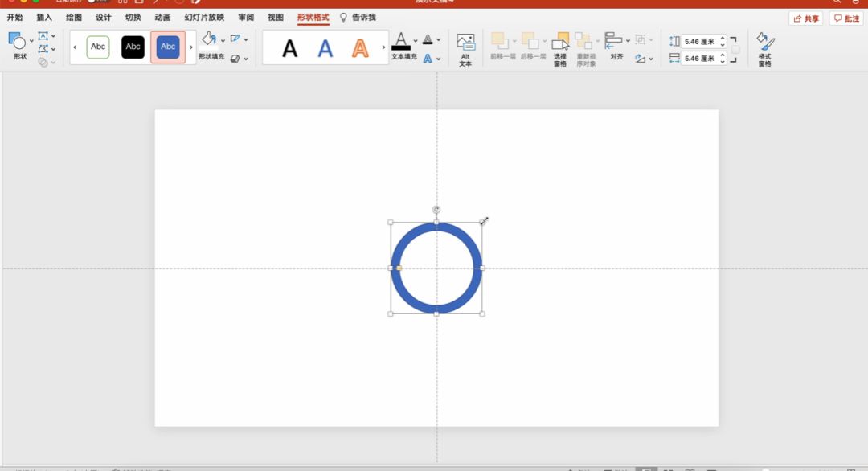Apply the orange outline A WordArt style
Screen dimensions: 868x471
pos(360,49)
